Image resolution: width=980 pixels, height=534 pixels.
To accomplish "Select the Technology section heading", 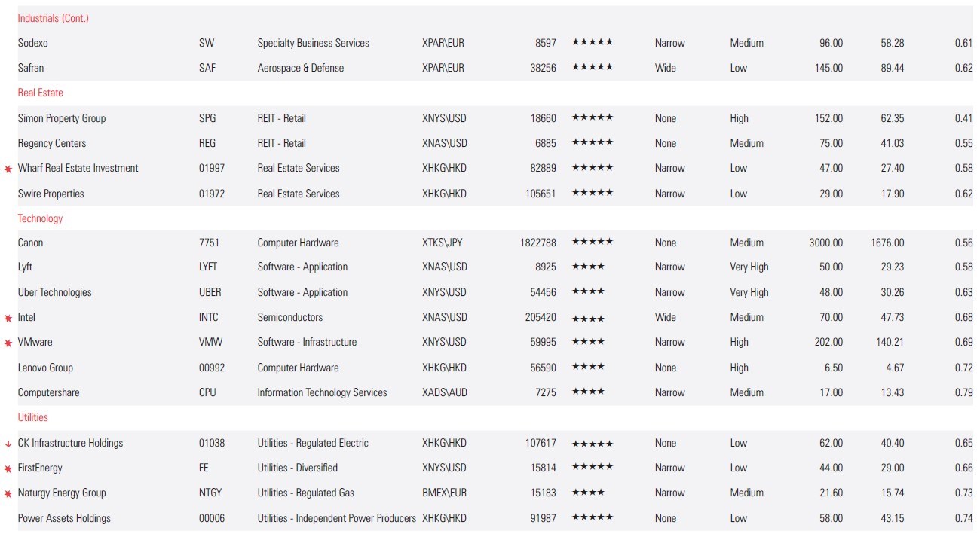I will coord(41,218).
